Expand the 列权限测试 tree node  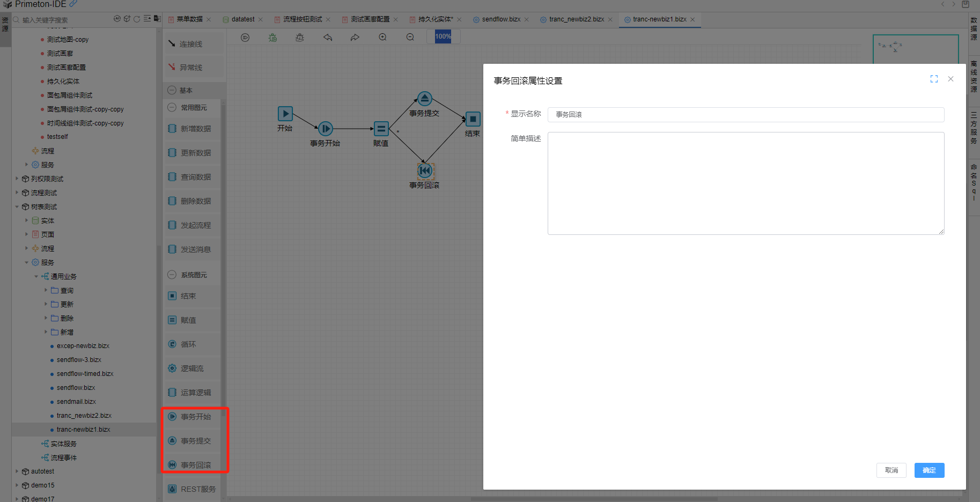pyautogui.click(x=17, y=179)
